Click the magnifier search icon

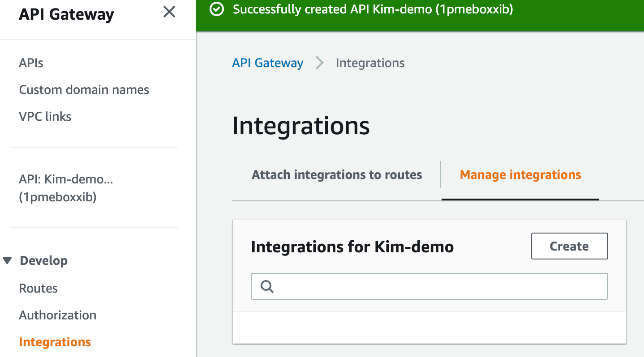(267, 286)
